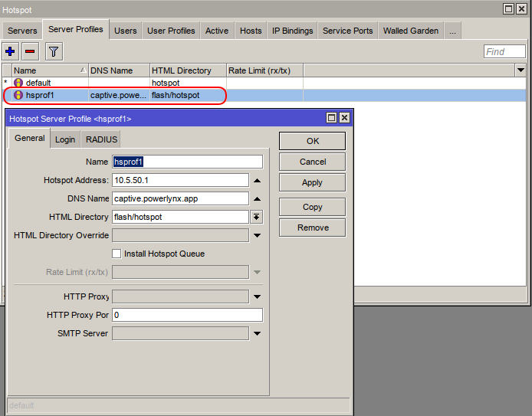Click the Name field containing hsprof1
Viewport: 532px width, 416px height.
[187, 162]
